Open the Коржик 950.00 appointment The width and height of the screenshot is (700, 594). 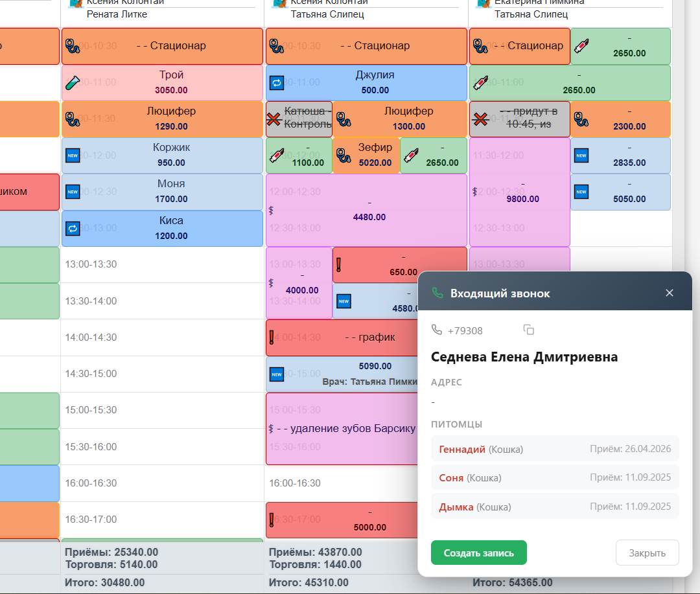[162, 155]
